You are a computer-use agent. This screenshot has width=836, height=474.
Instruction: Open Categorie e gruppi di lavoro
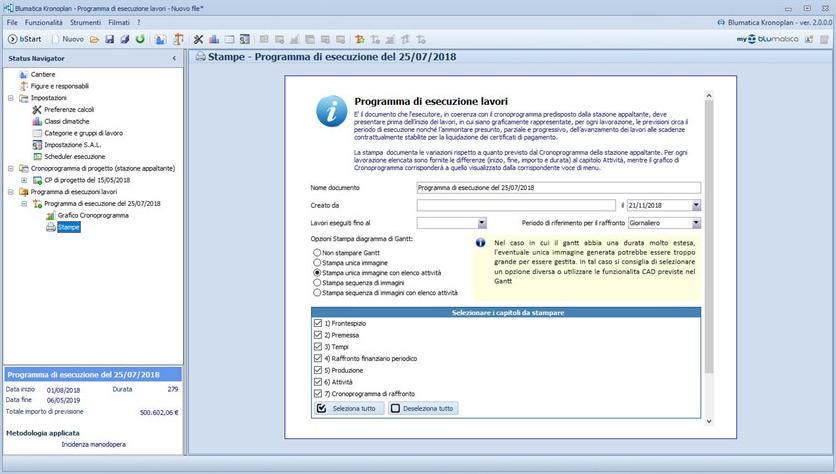click(x=84, y=133)
